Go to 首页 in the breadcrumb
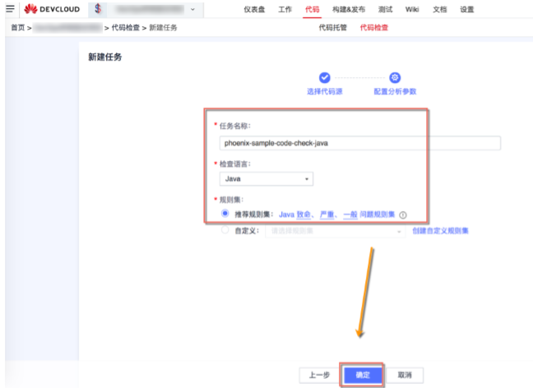Viewport: 533px width, 392px height. [x=18, y=27]
